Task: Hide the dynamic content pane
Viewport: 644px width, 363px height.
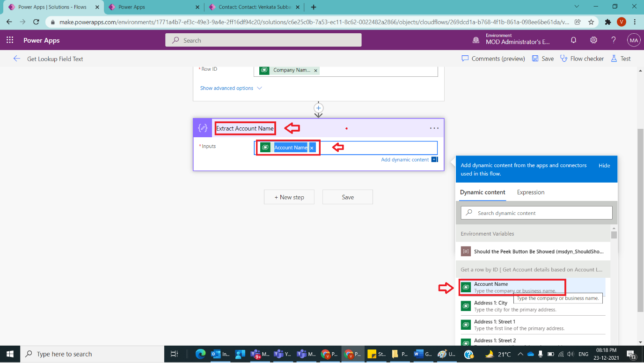Action: coord(604,165)
